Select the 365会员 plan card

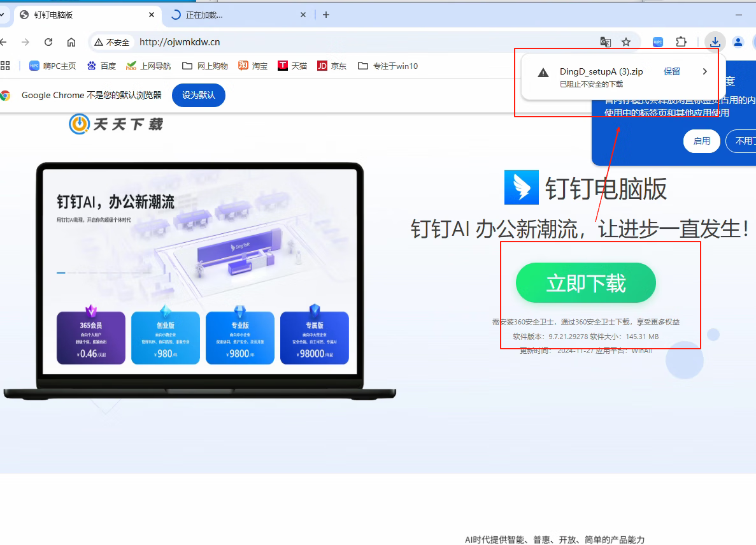click(x=91, y=337)
